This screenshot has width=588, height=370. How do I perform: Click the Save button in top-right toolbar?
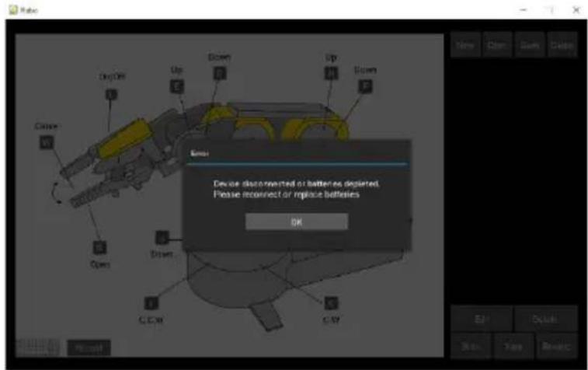coord(530,46)
